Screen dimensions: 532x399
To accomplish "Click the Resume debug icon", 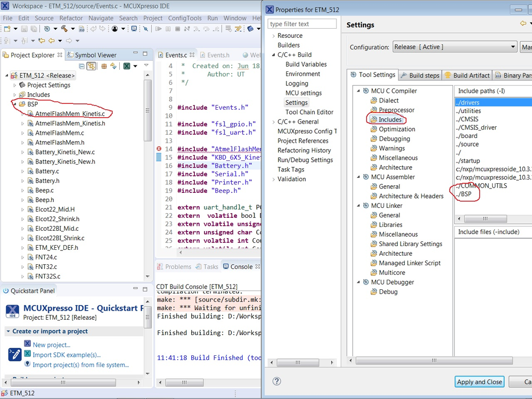I will pos(159,29).
